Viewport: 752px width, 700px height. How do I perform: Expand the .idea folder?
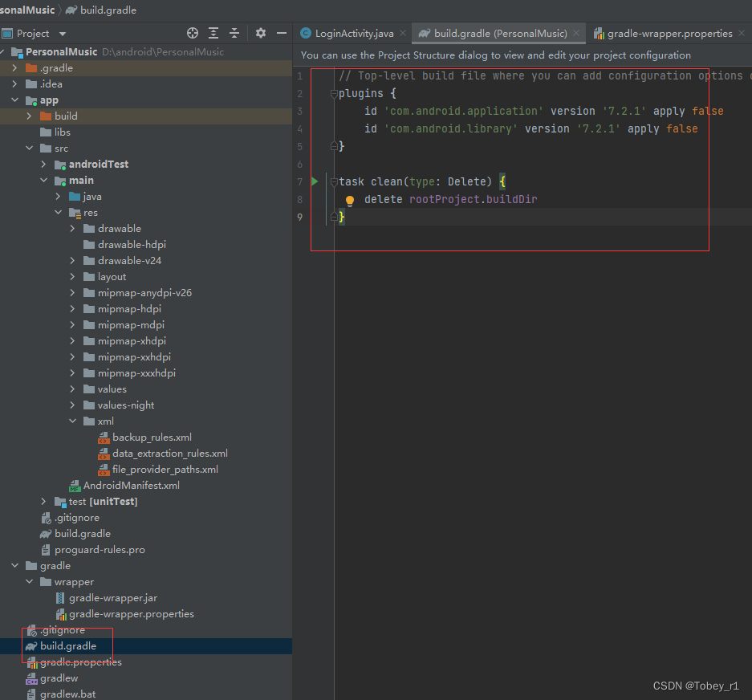click(14, 84)
